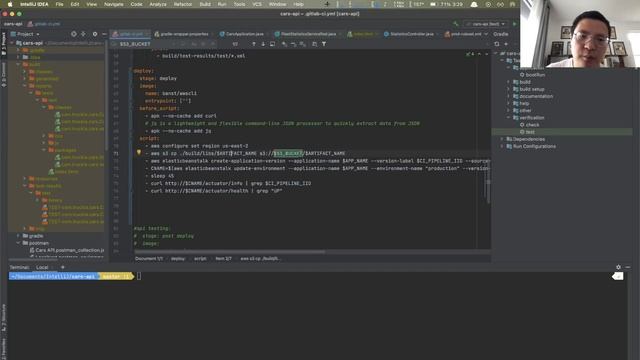Click the expand-all icon in Project panel
This screenshot has height=360, width=640.
(83, 34)
